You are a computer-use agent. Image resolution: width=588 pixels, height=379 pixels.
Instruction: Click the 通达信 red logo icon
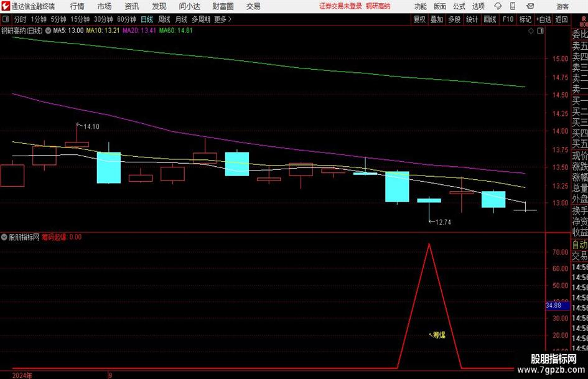pos(6,6)
